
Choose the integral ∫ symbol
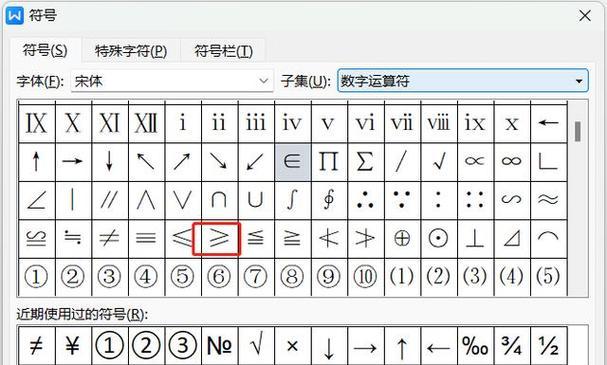tap(292, 200)
